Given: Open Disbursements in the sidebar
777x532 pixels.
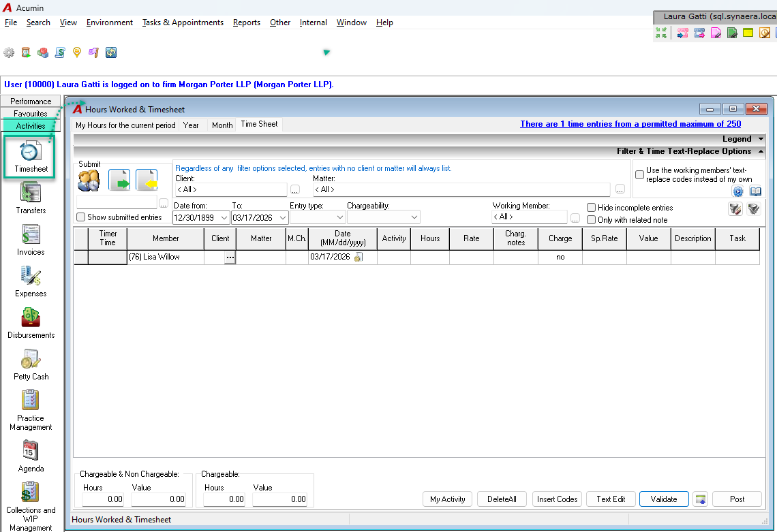Looking at the screenshot, I should (x=31, y=317).
